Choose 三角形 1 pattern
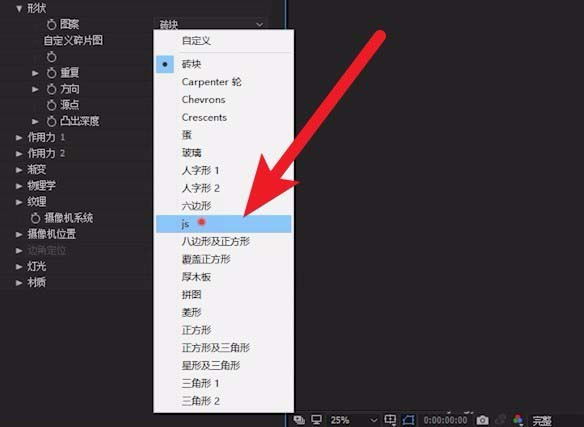 tap(223, 383)
